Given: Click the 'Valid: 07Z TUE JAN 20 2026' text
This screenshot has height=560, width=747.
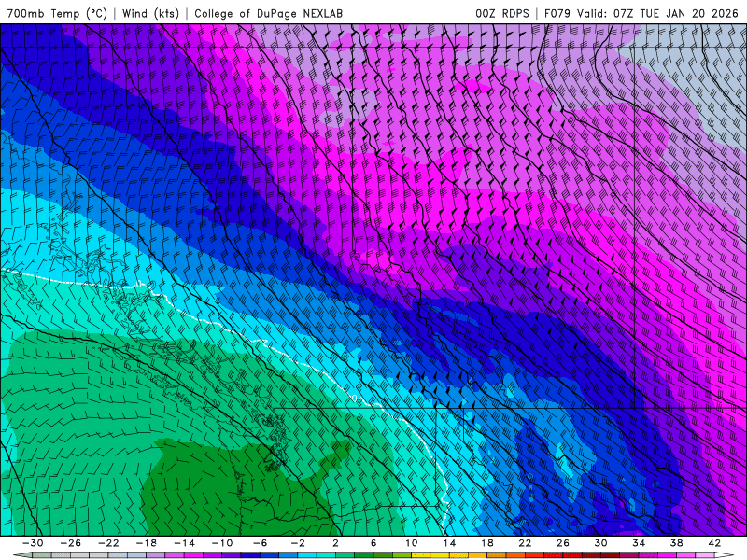Looking at the screenshot, I should [657, 13].
